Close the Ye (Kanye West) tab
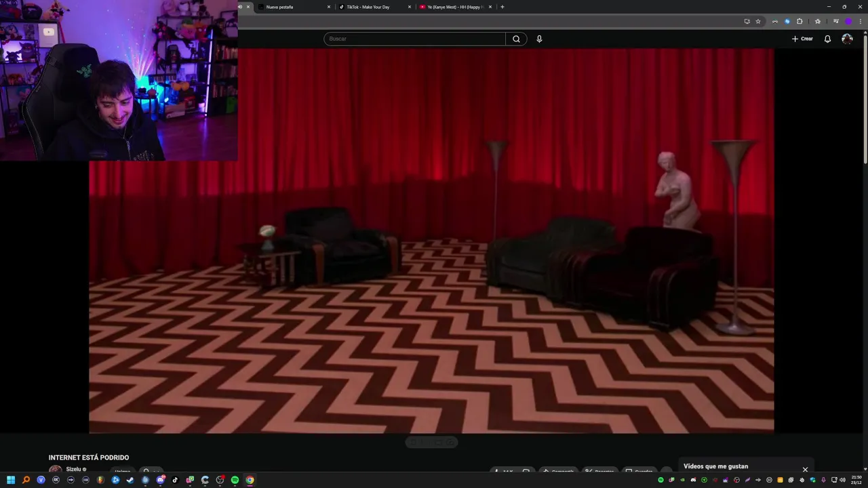Viewport: 868px width, 488px height. click(490, 7)
